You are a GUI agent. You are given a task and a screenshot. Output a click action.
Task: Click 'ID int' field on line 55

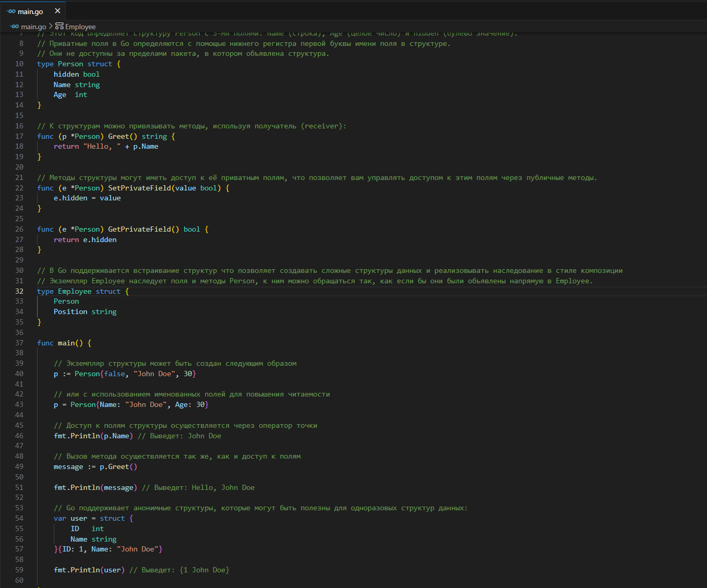tap(87, 529)
